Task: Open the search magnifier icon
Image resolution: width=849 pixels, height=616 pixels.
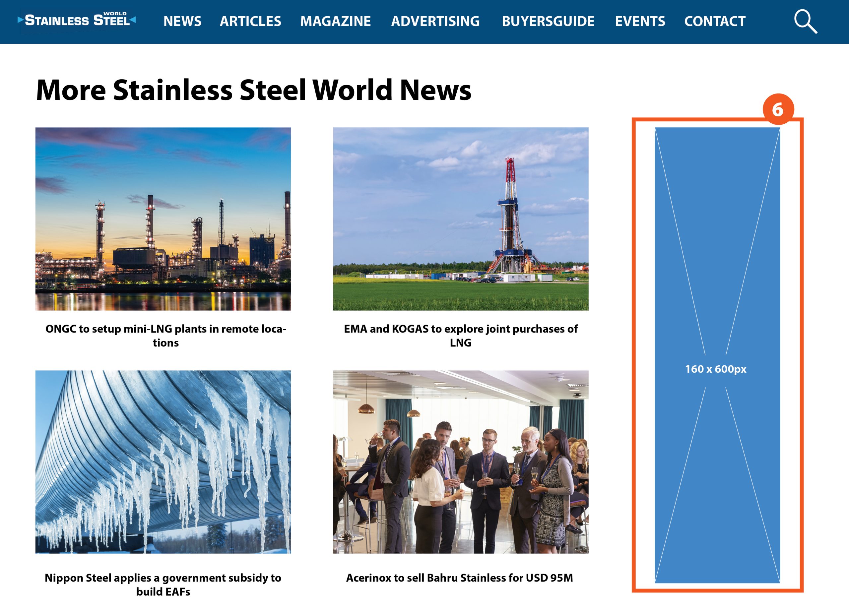Action: [x=805, y=21]
